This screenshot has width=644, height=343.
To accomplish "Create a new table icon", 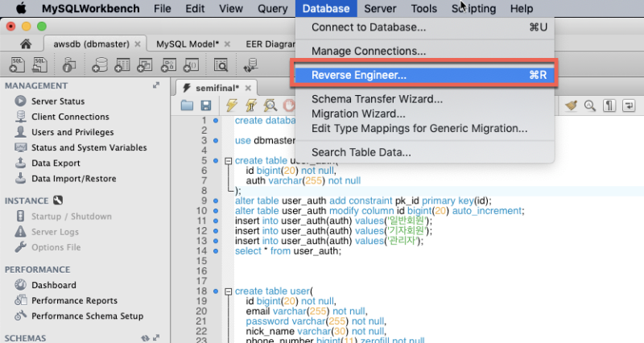I will (122, 65).
